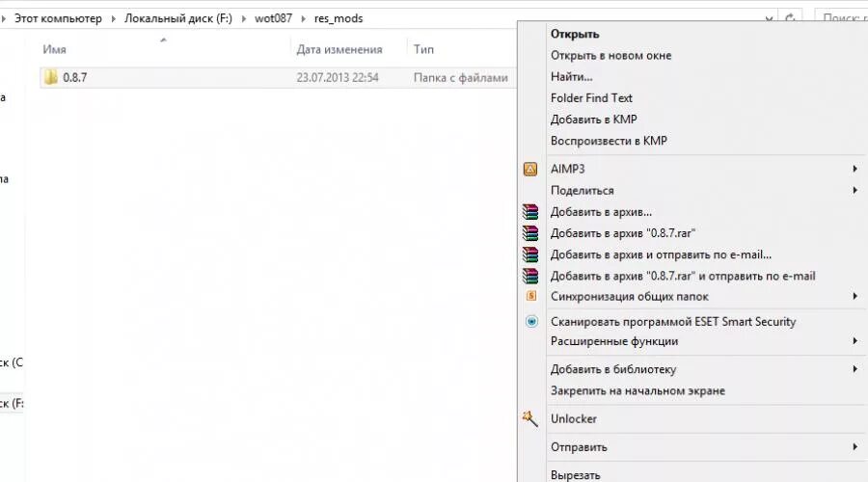This screenshot has height=482, width=868.
Task: Expand submenu arrow for 'Поделиться'
Action: (855, 190)
